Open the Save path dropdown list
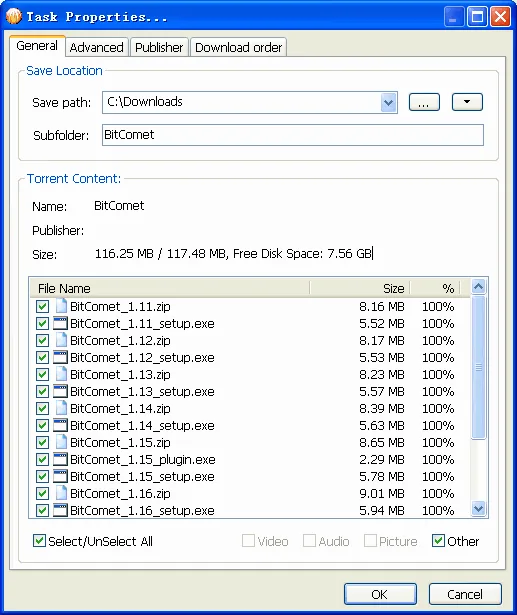The width and height of the screenshot is (517, 615). [x=388, y=103]
